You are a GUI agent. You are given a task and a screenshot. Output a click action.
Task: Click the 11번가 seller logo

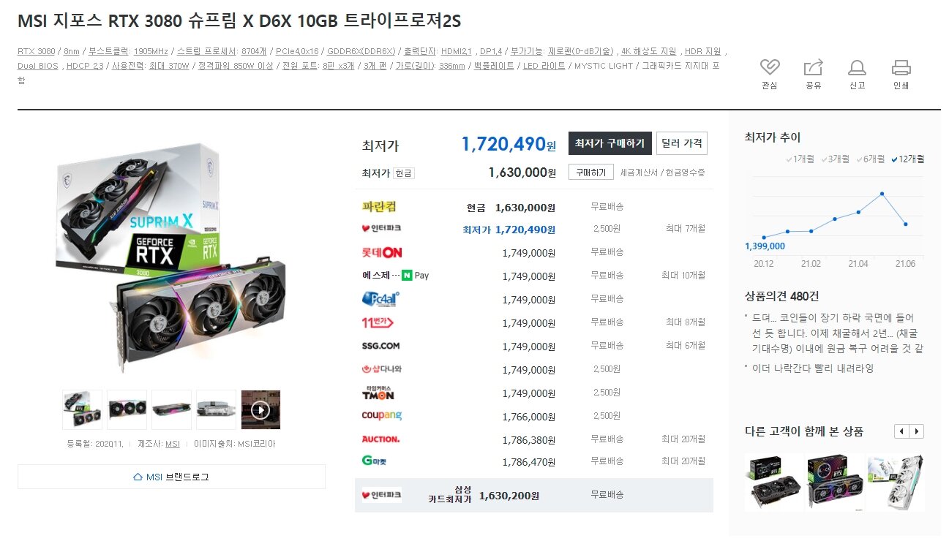378,322
